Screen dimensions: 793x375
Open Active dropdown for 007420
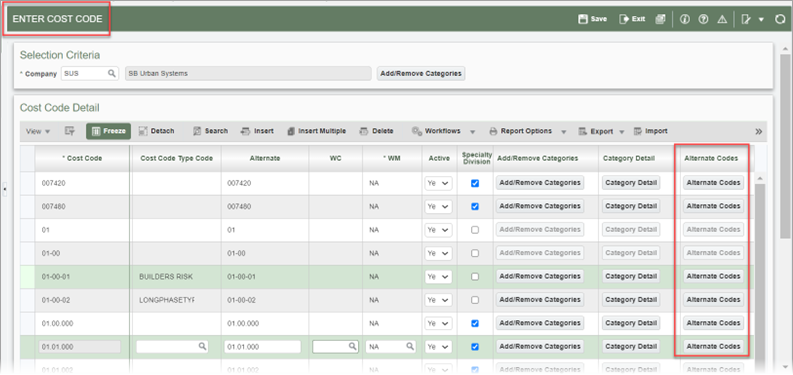438,183
